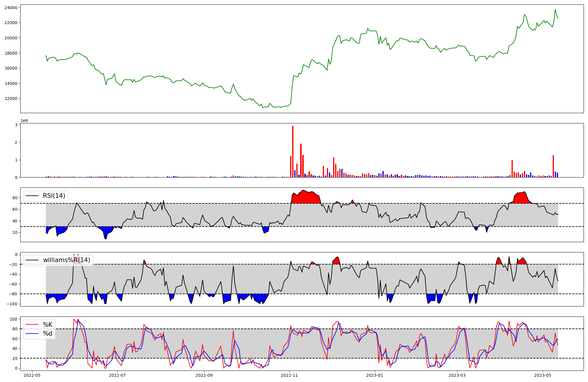Click the blue %d legend line swatch
588x382 pixels.
pos(32,334)
